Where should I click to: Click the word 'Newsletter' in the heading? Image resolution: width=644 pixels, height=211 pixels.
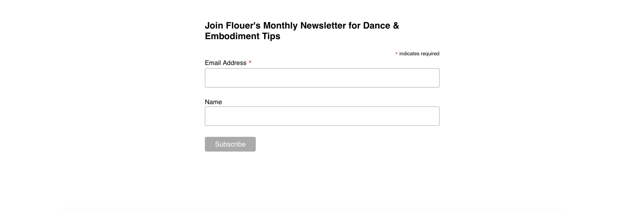(323, 26)
